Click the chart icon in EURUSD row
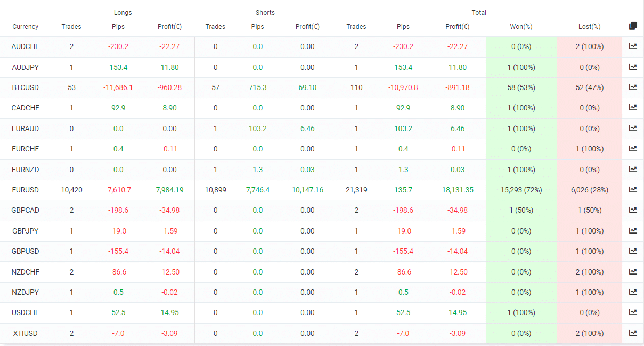 tap(633, 190)
